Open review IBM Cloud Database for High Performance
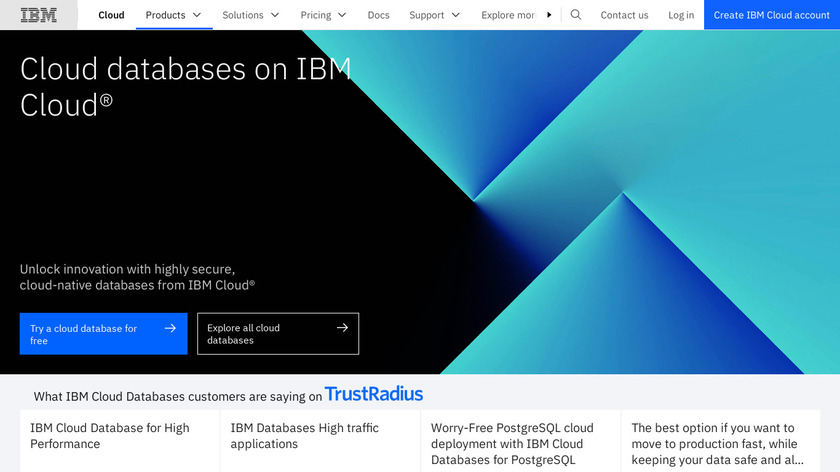Image resolution: width=840 pixels, height=472 pixels. click(120, 441)
